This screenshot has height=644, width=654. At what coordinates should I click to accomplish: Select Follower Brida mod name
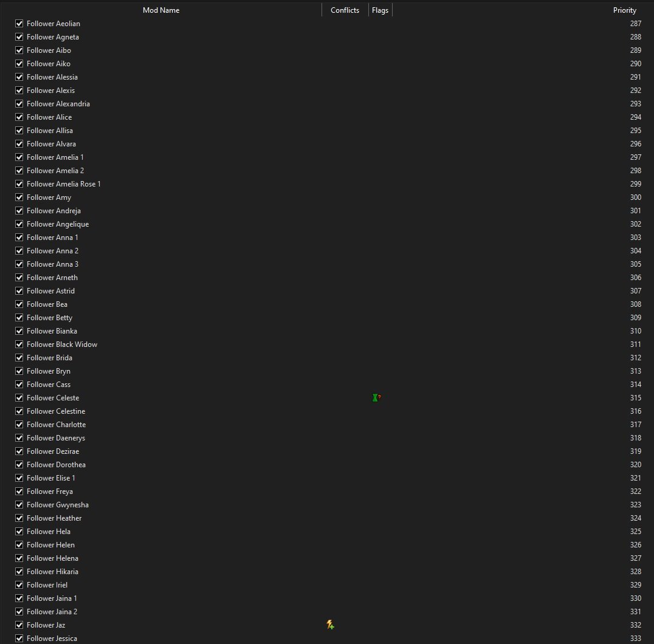pos(49,358)
